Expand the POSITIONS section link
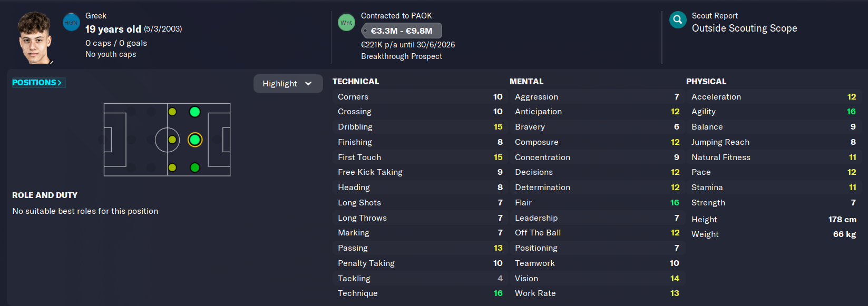868x306 pixels. [x=37, y=83]
